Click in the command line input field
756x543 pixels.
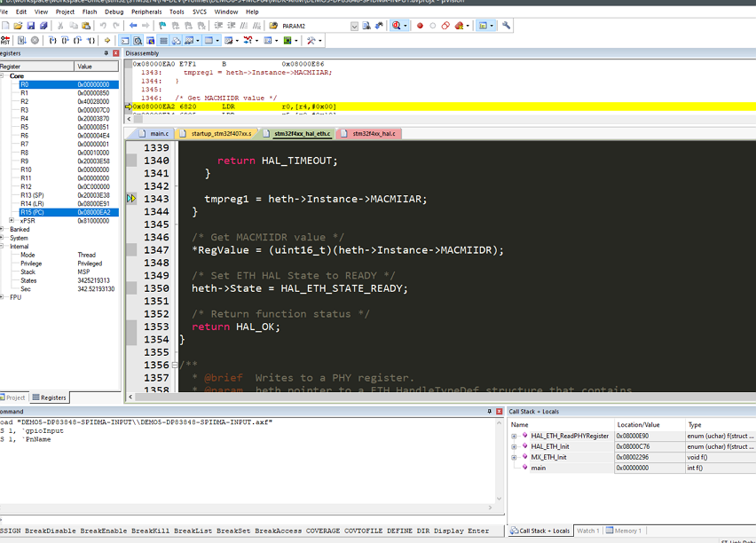click(252, 520)
